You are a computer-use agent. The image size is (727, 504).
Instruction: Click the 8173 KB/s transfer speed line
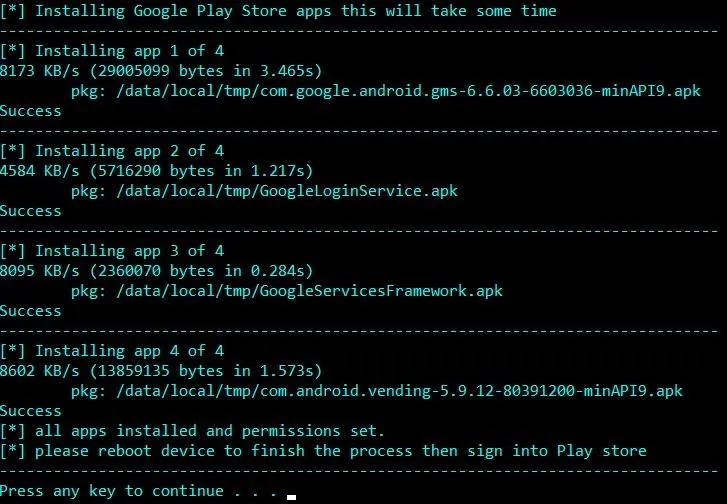[161, 71]
